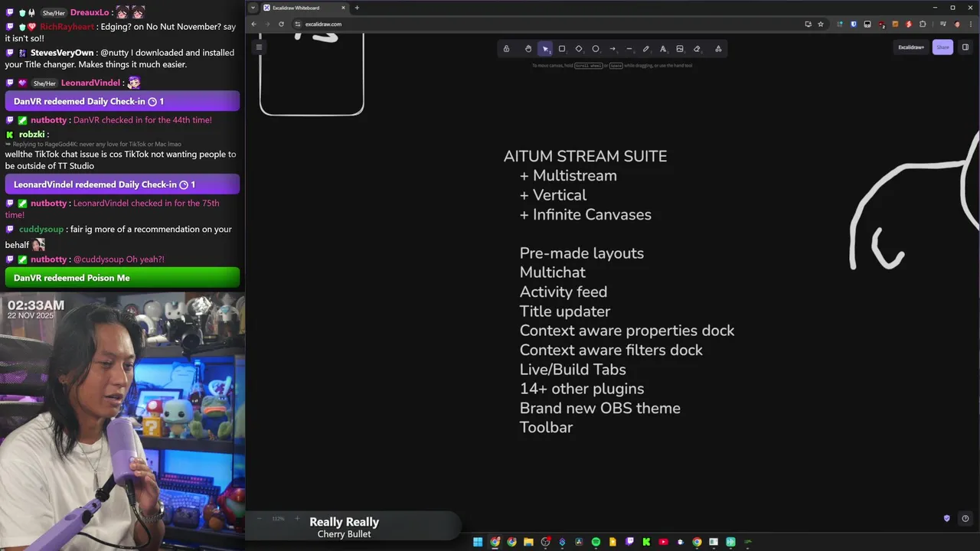Toggle the lock tool in Excalidraw toolbar

(506, 48)
